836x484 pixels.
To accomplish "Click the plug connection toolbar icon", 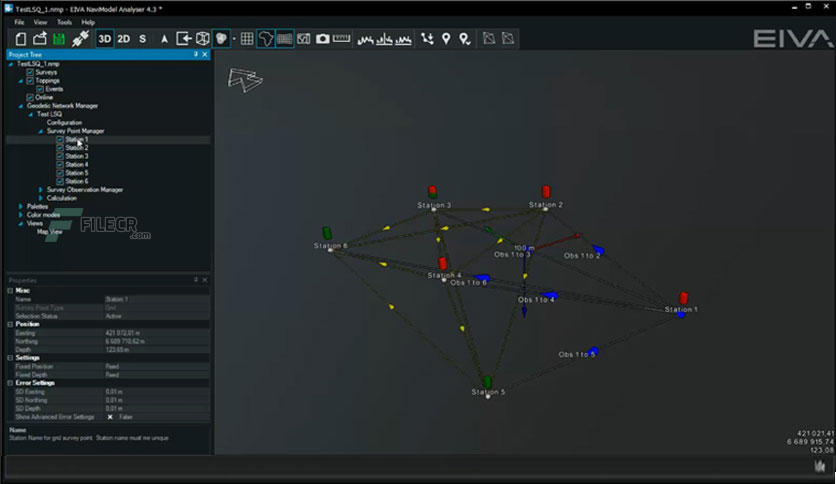I will 81,39.
